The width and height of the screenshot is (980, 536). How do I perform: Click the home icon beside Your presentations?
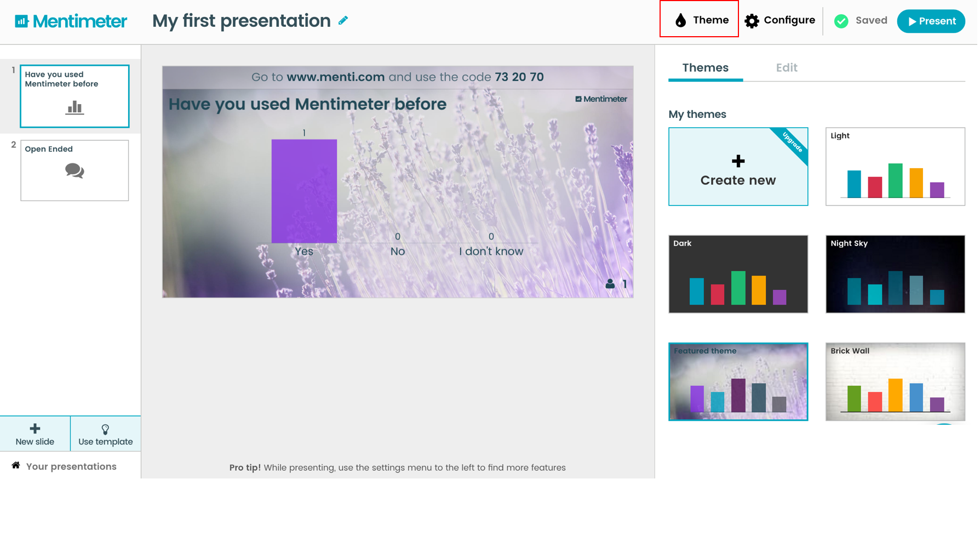point(16,465)
